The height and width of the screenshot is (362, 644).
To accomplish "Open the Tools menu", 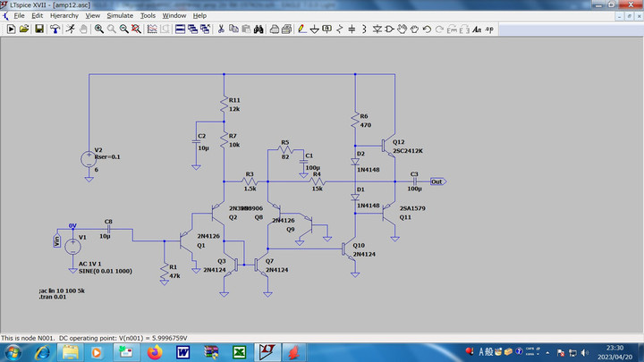I will tap(148, 15).
